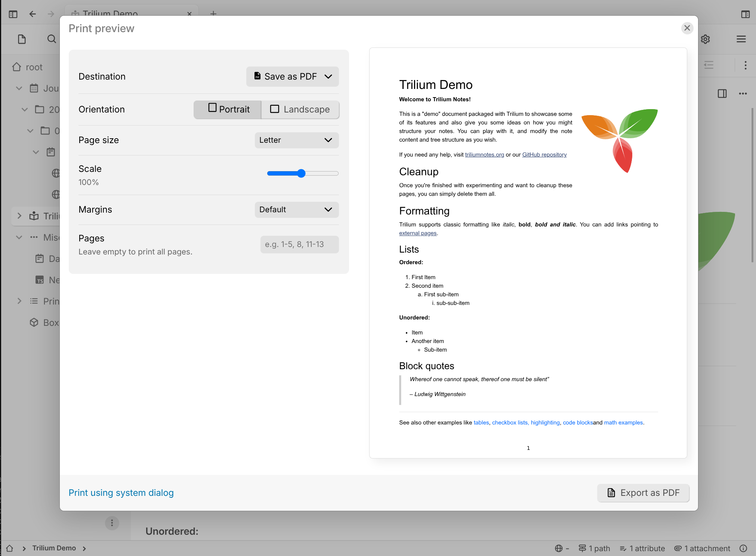Collapse the year folder tree node
This screenshot has height=556, width=756.
(x=25, y=109)
